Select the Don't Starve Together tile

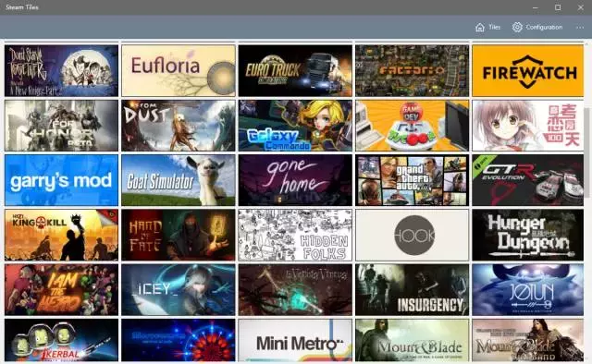point(61,71)
